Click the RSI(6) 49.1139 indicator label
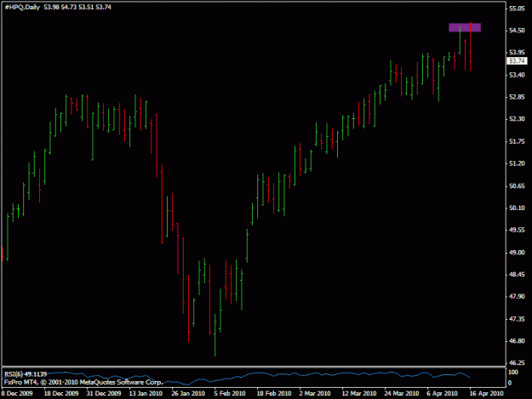Viewport: 532px width, 399px height. (26, 374)
